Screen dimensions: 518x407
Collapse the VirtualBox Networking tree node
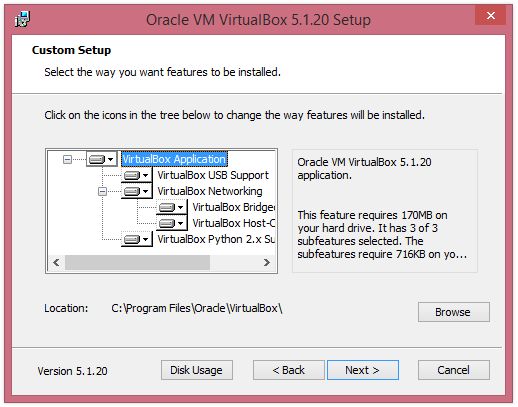click(x=102, y=191)
